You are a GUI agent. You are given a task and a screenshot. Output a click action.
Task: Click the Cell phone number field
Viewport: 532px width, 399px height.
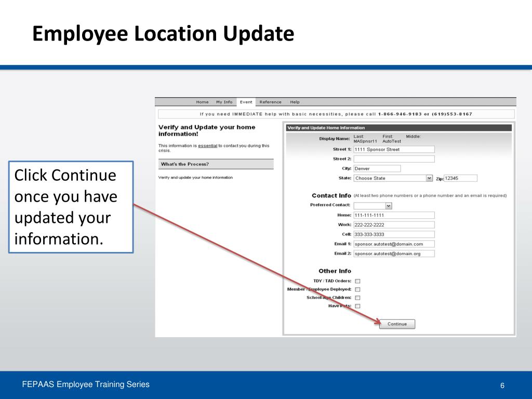click(394, 234)
